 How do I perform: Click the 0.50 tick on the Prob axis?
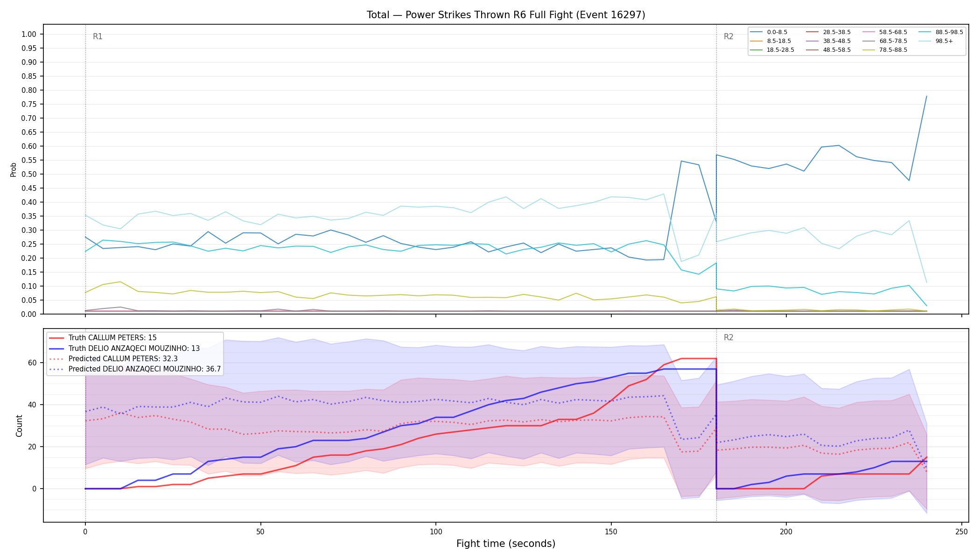point(29,174)
